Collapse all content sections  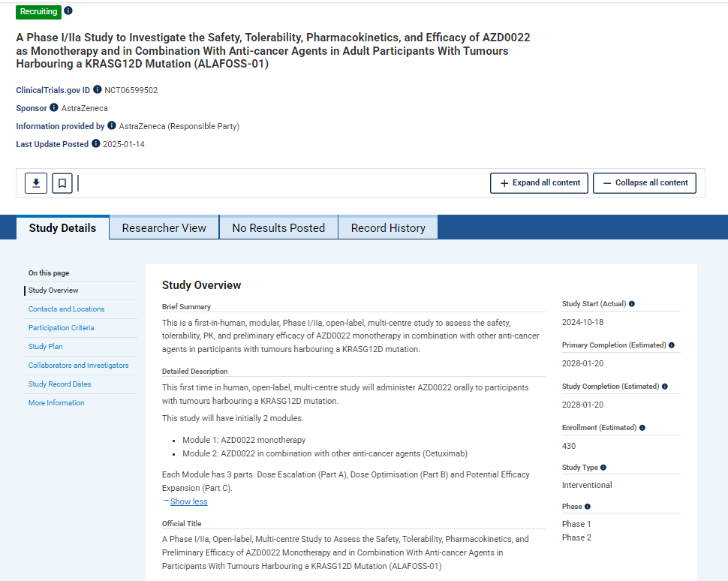(645, 183)
